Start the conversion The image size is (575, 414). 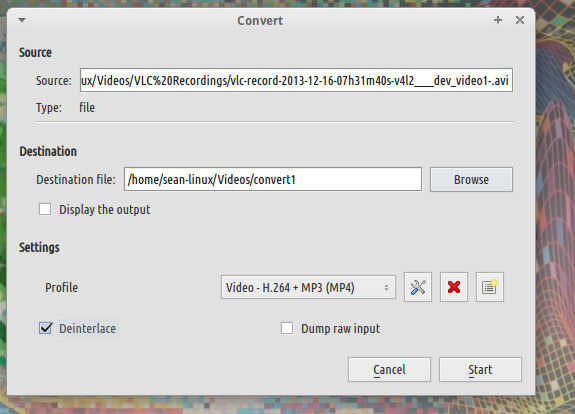click(480, 369)
